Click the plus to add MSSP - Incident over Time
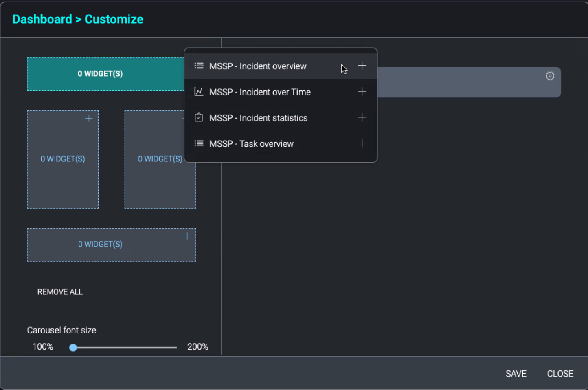Screen dimensions: 588x390 click(362, 92)
